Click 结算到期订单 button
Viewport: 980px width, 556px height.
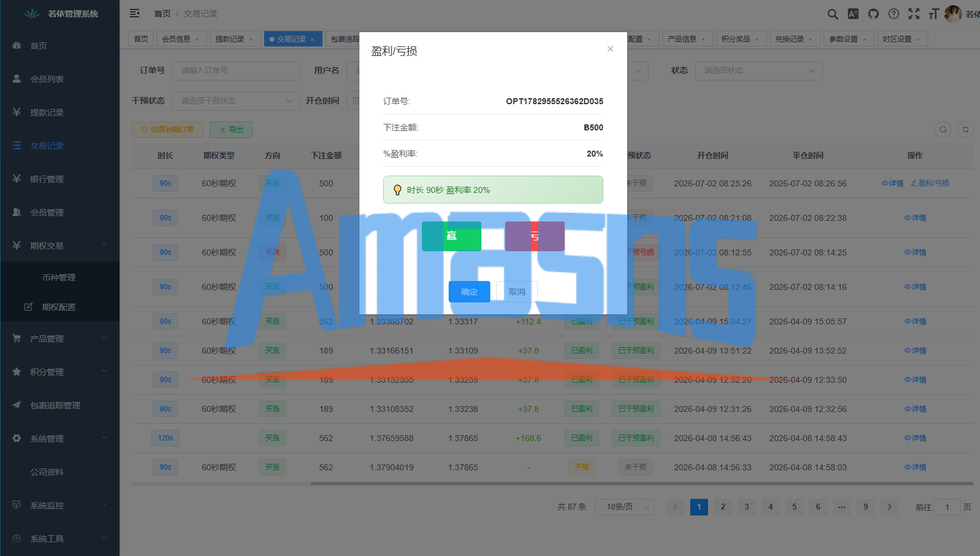click(167, 130)
